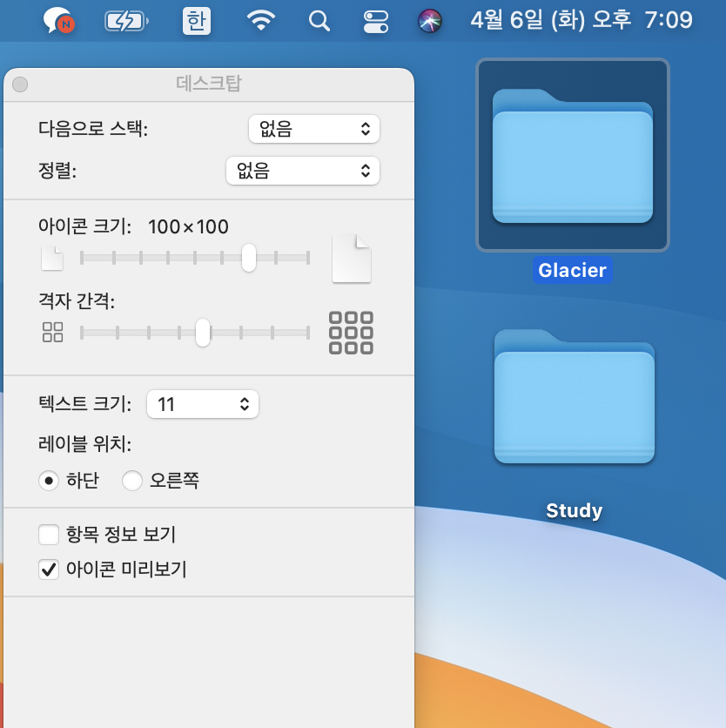Click the date and time clock
Image resolution: width=726 pixels, height=728 pixels.
click(581, 20)
